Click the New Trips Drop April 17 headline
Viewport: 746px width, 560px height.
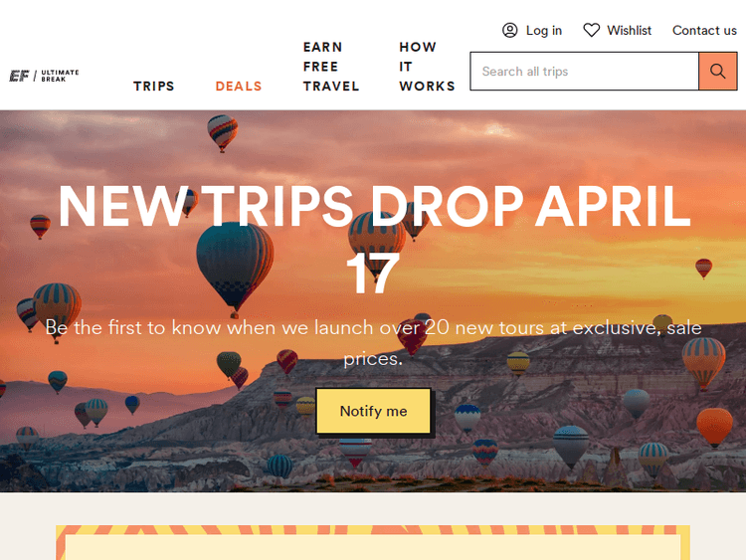click(x=373, y=240)
